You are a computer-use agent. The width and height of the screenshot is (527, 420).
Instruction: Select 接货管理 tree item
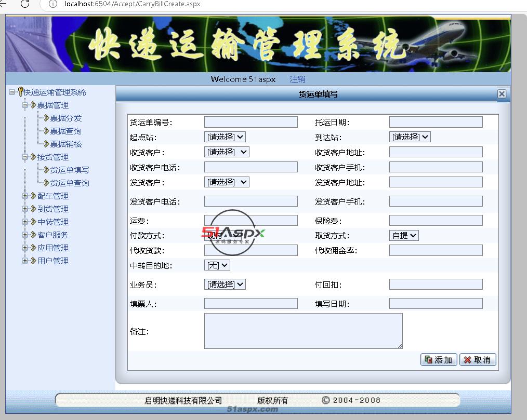(53, 157)
